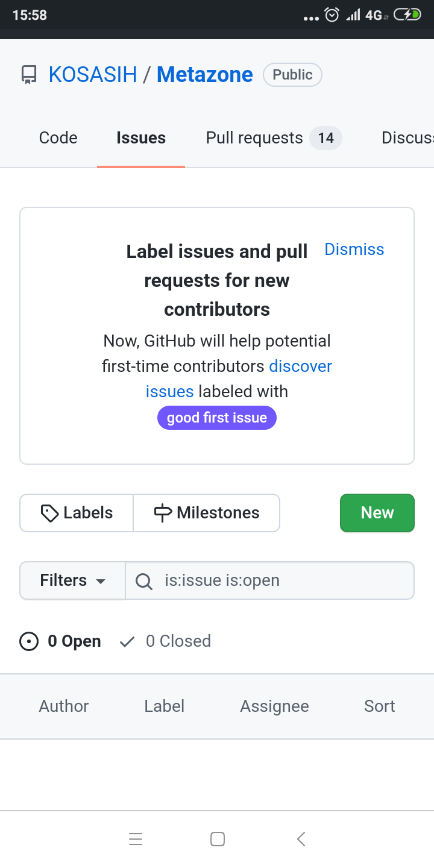Dismiss the new contributors label notice

(354, 250)
